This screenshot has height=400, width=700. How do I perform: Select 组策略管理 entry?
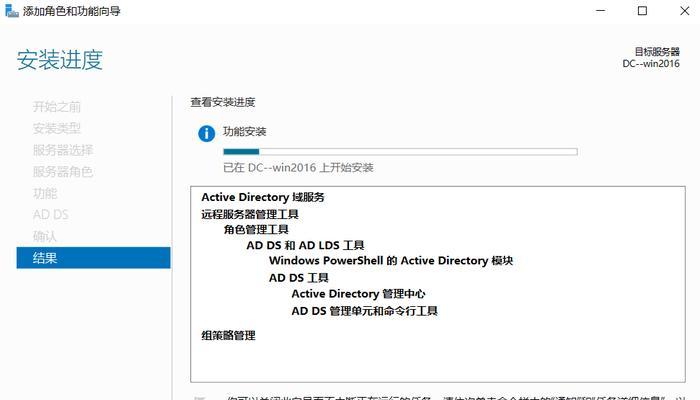[228, 335]
